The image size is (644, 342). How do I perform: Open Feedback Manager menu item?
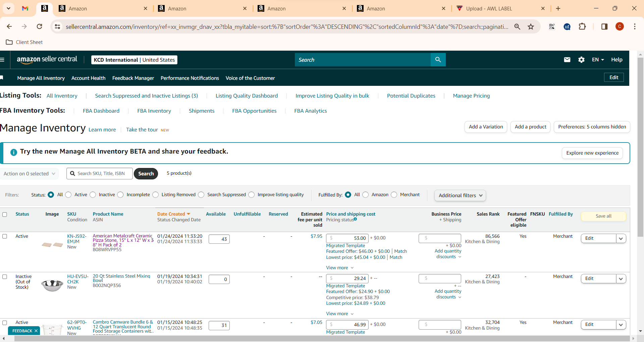pos(133,78)
